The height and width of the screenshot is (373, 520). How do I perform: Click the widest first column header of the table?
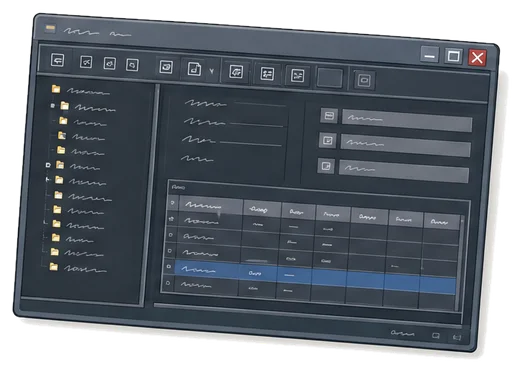pyautogui.click(x=211, y=206)
